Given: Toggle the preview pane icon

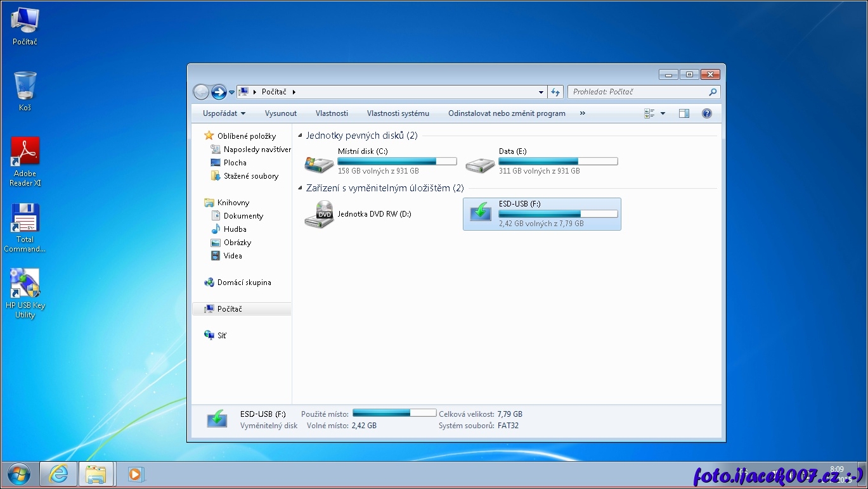Looking at the screenshot, I should point(683,113).
